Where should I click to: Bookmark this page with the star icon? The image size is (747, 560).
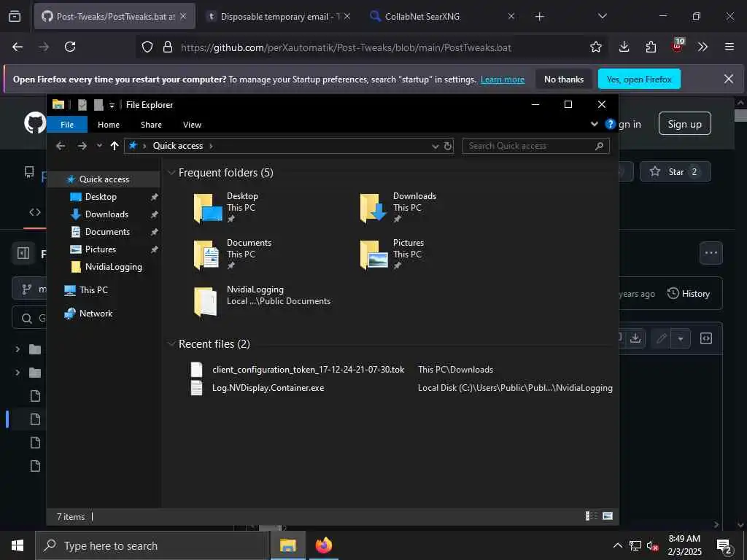coord(595,47)
